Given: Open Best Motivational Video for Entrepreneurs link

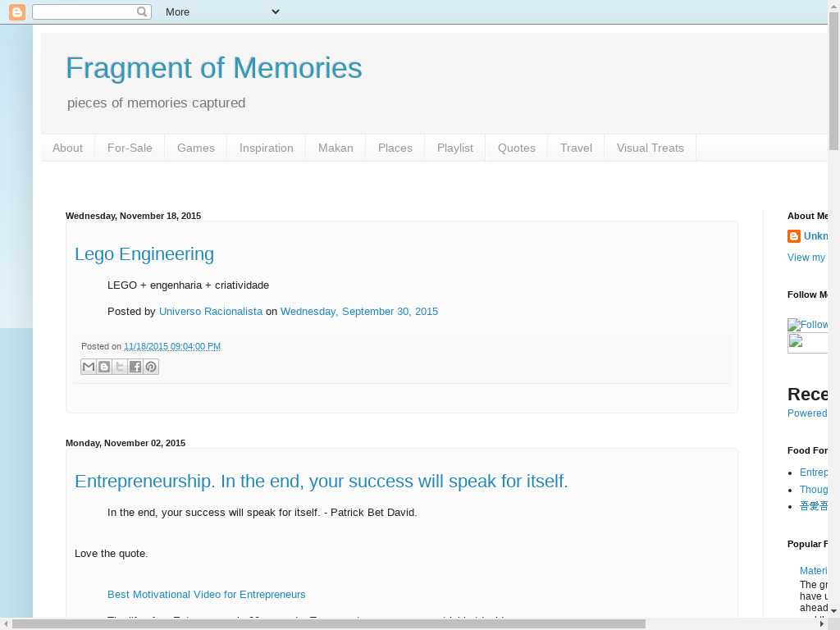Looking at the screenshot, I should (206, 594).
